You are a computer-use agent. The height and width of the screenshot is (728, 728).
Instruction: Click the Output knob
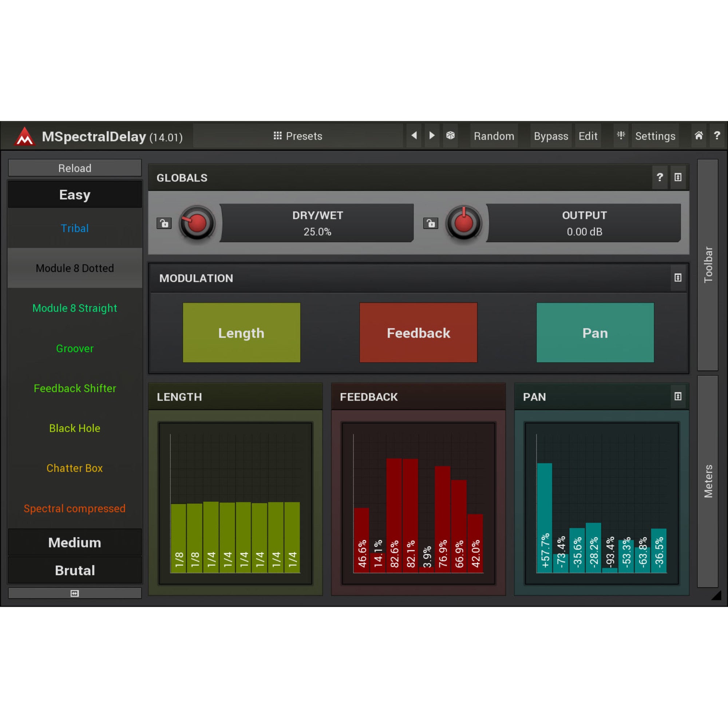click(x=464, y=223)
